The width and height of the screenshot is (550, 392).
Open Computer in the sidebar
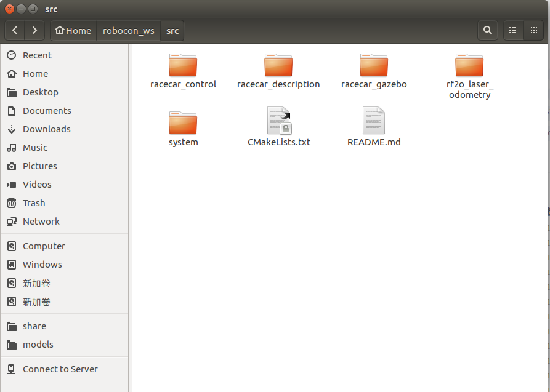click(x=65, y=246)
